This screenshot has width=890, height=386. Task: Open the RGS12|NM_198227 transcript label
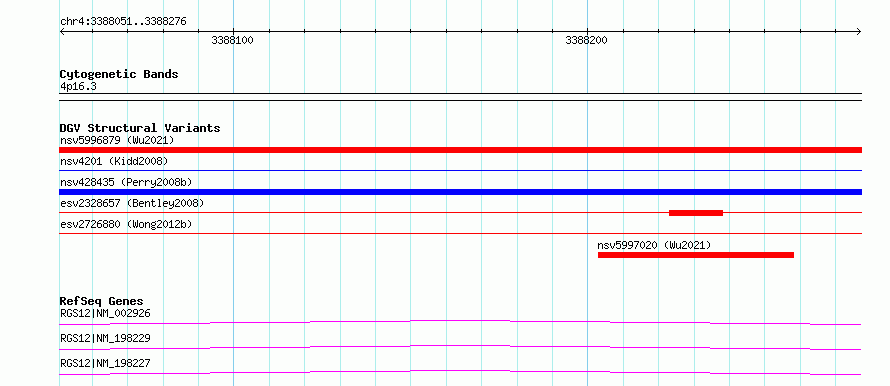pyautogui.click(x=105, y=363)
